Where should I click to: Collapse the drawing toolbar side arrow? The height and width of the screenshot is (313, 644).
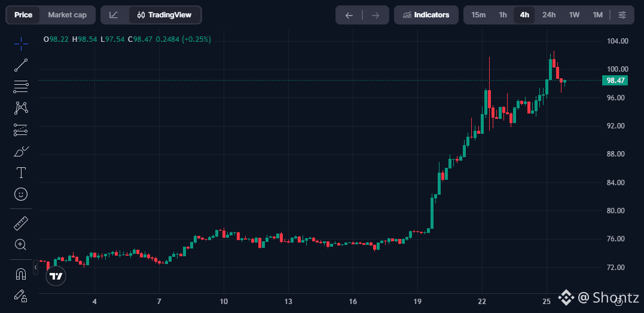coord(36,267)
